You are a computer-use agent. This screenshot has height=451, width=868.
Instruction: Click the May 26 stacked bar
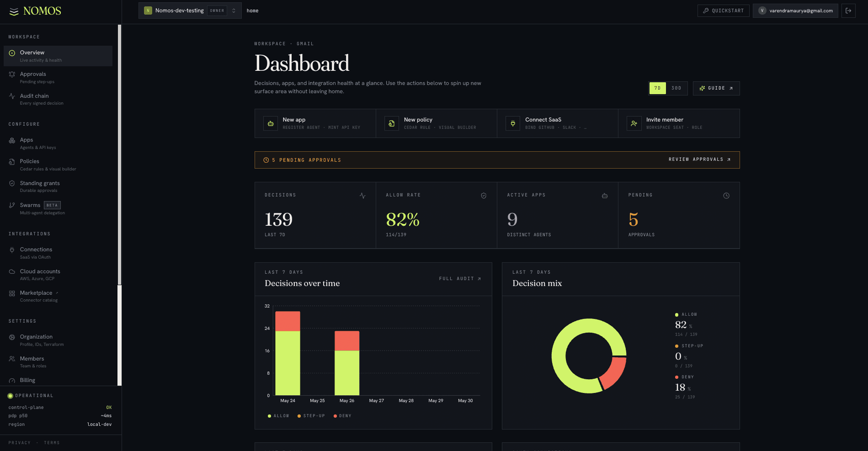click(347, 363)
